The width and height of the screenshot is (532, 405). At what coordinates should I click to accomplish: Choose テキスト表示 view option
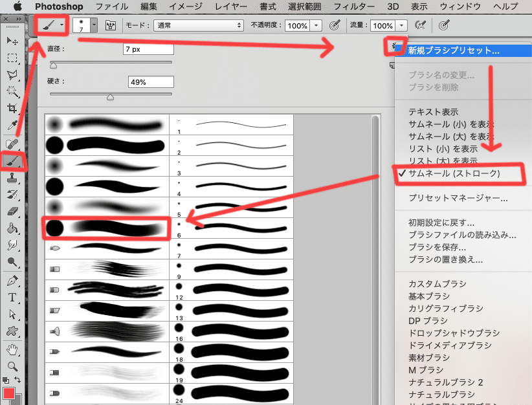pos(433,112)
